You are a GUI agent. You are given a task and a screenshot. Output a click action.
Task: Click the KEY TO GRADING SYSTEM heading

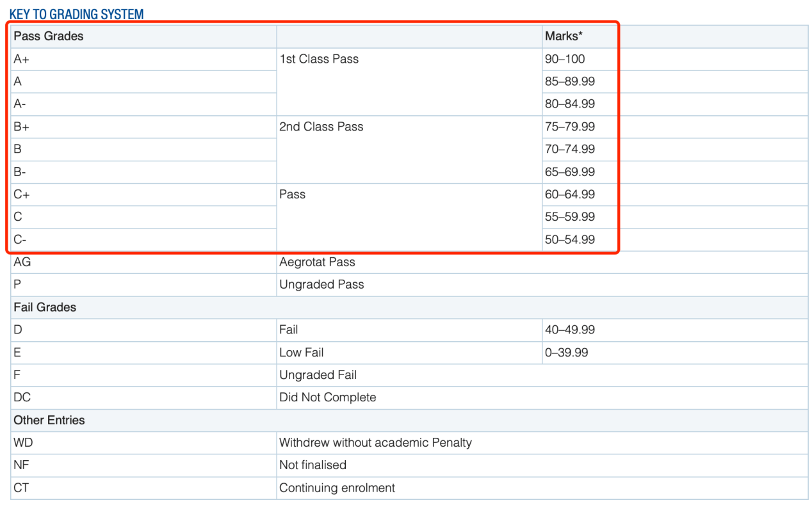click(x=76, y=14)
